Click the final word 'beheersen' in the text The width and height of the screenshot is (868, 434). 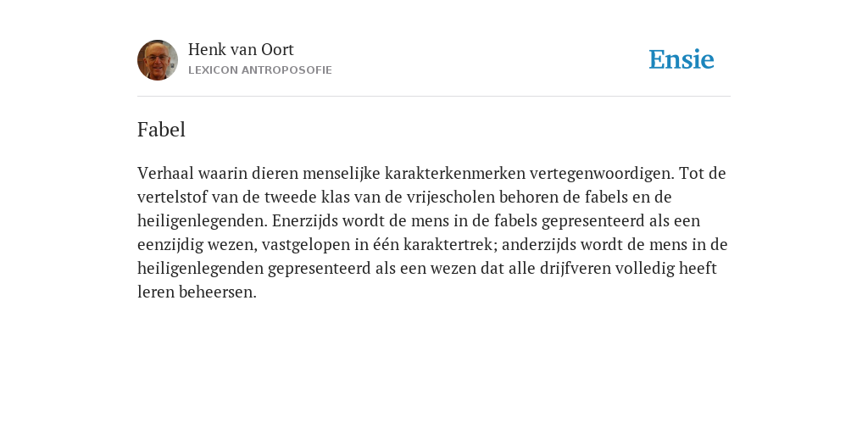[x=218, y=292]
